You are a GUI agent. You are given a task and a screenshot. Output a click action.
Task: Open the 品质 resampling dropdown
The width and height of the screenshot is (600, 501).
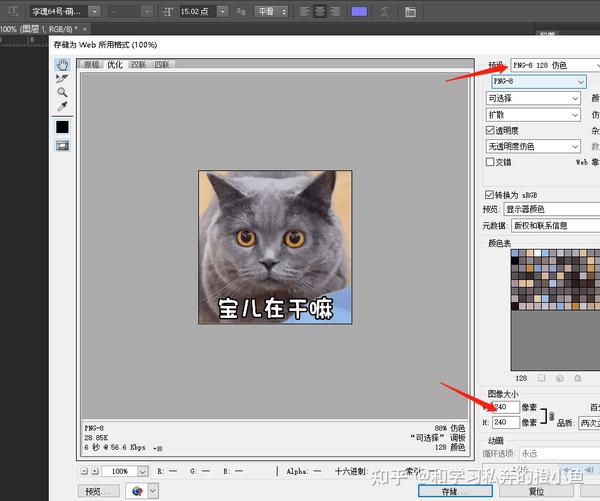click(x=589, y=423)
